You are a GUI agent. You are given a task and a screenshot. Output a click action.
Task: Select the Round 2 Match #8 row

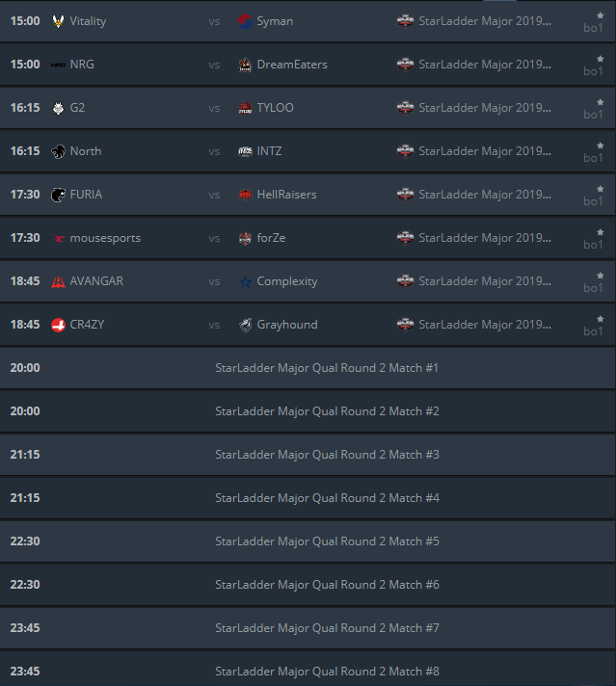[x=327, y=672]
